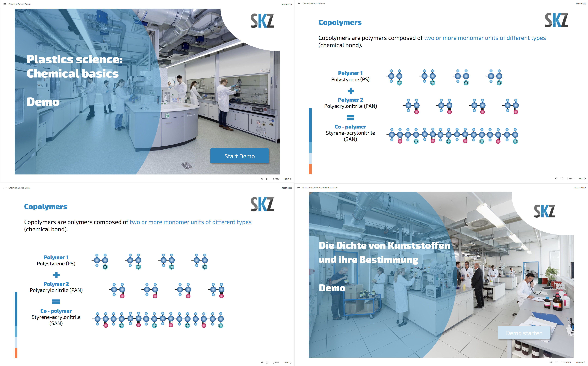Open the RESSOURCEN menu
This screenshot has height=366, width=588.
580,188
